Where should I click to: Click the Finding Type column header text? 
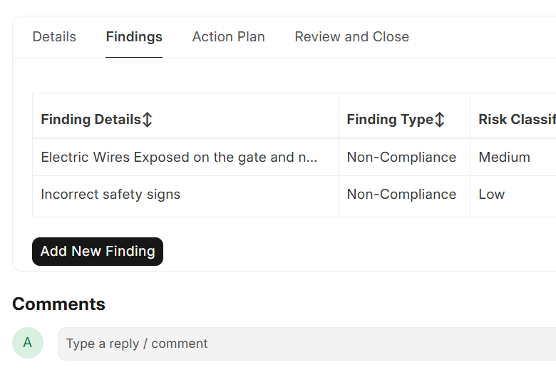(x=390, y=120)
